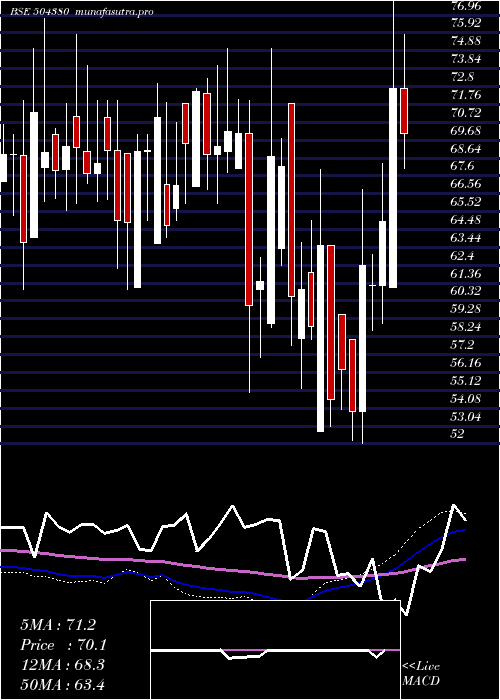The width and height of the screenshot is (500, 700).
Task: Click the 68.64 price axis label
Action: click(x=466, y=148)
